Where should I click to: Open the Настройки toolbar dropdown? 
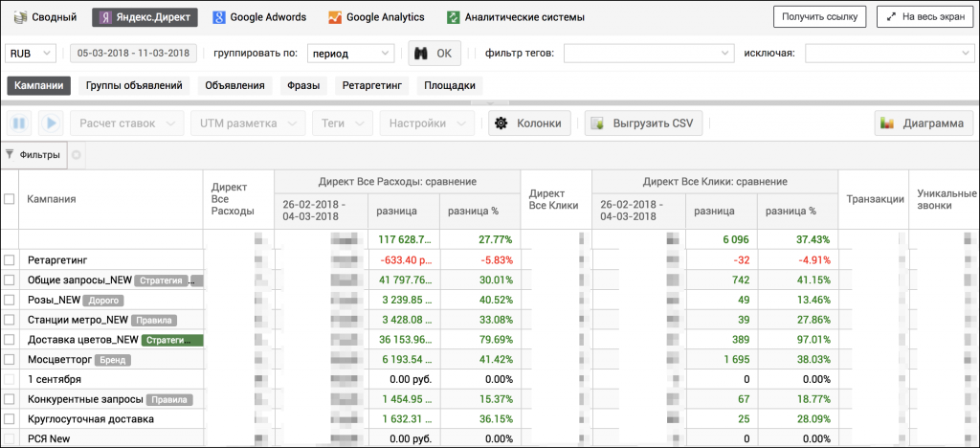point(427,123)
